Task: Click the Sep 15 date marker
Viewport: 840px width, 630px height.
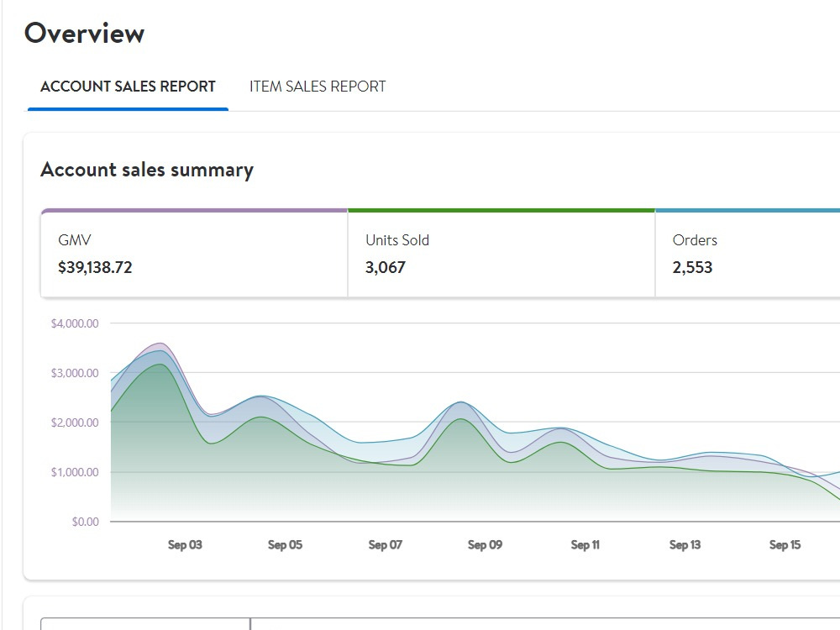Action: pos(785,545)
